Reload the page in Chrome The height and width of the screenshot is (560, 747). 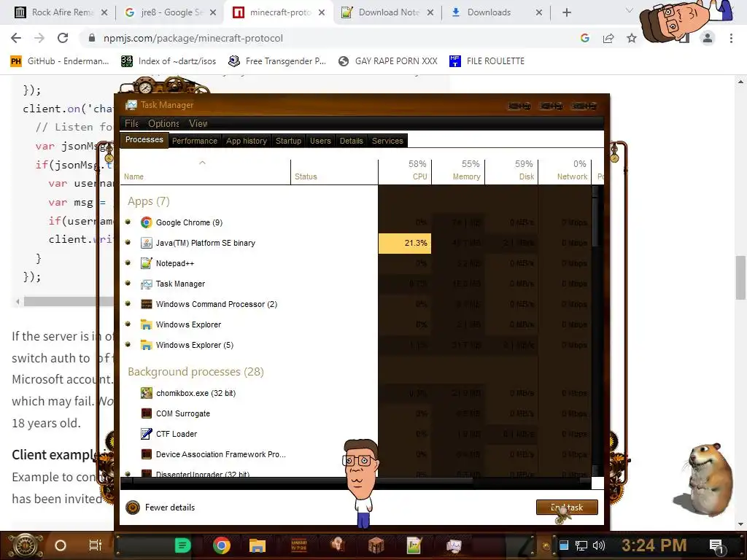tap(63, 38)
